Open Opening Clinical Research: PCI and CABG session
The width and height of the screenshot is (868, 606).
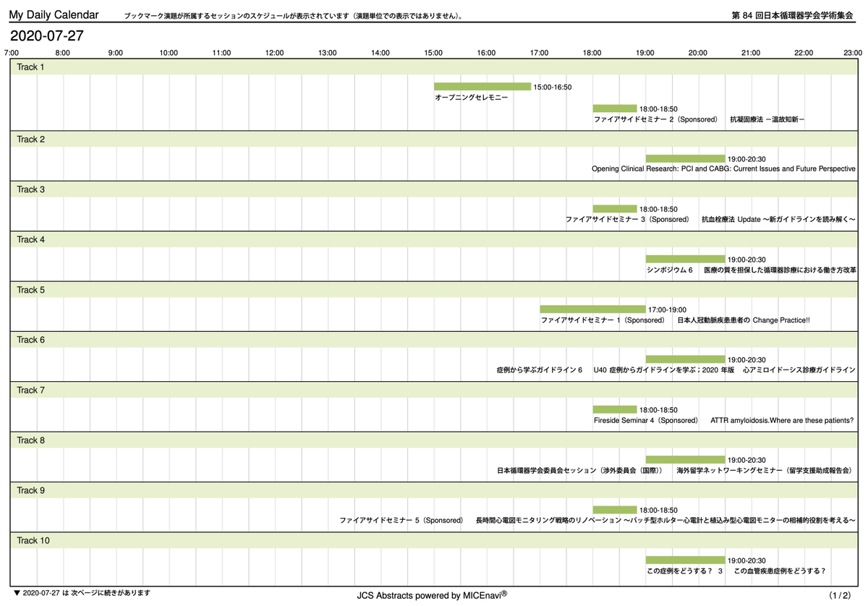pos(723,169)
